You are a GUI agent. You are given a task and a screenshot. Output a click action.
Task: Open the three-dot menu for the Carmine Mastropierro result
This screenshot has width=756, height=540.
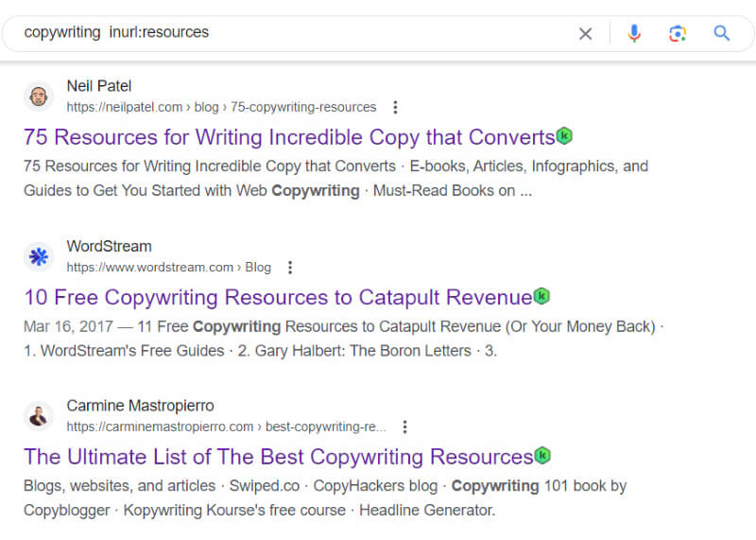click(405, 427)
